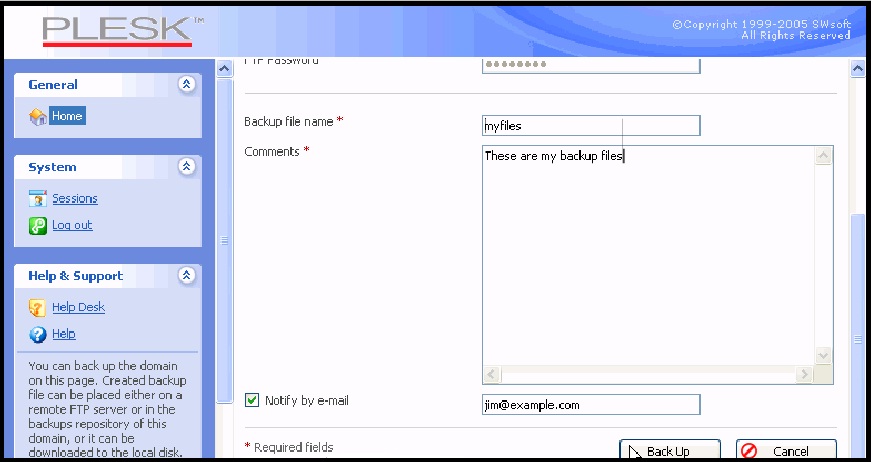Click the 'System' panel heading
The height and width of the screenshot is (462, 871).
[52, 167]
